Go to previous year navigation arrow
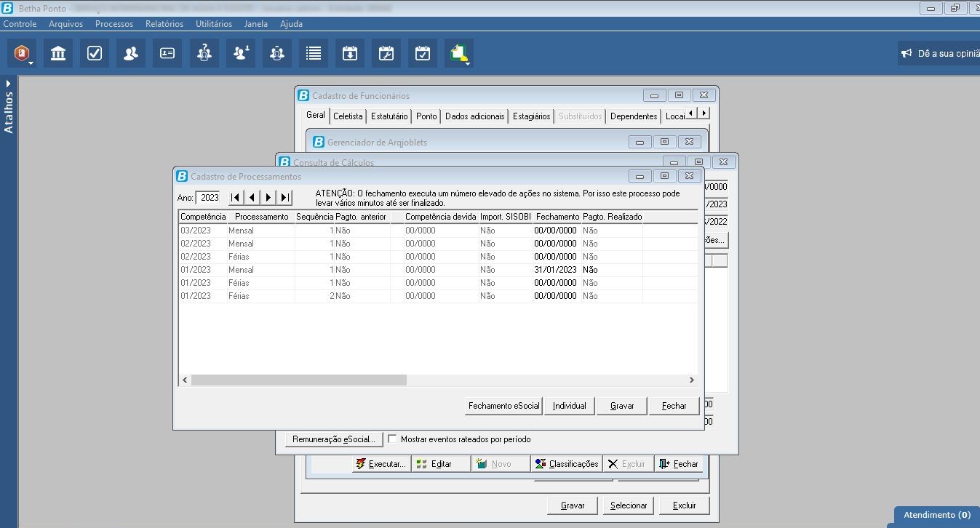The width and height of the screenshot is (980, 528). click(x=252, y=198)
